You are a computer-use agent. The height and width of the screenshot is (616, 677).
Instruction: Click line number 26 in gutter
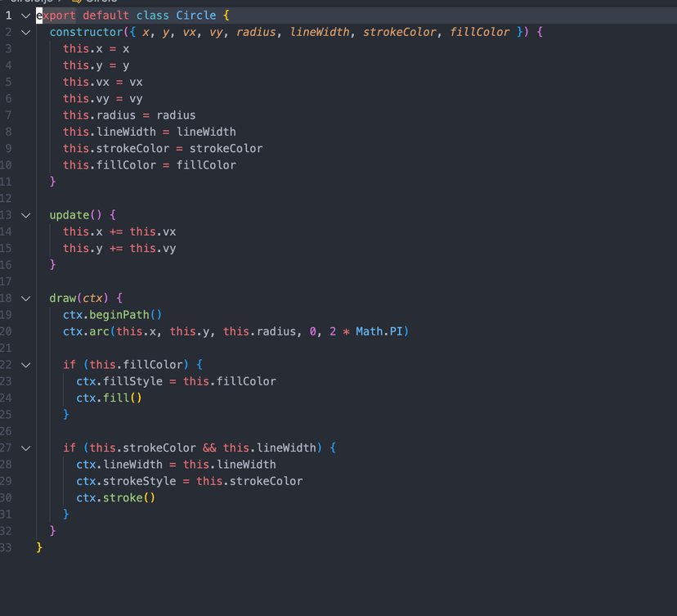click(x=6, y=431)
